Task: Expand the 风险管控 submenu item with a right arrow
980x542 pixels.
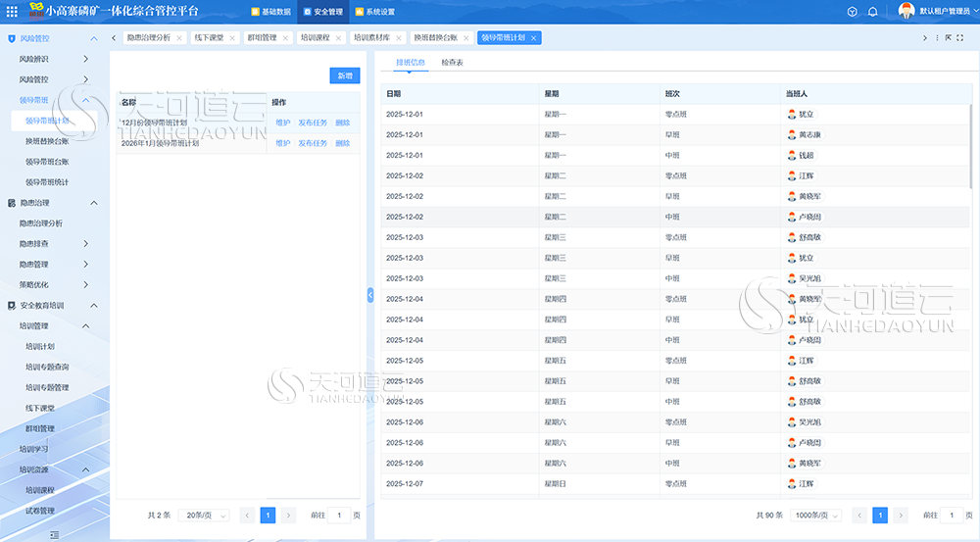Action: point(85,80)
